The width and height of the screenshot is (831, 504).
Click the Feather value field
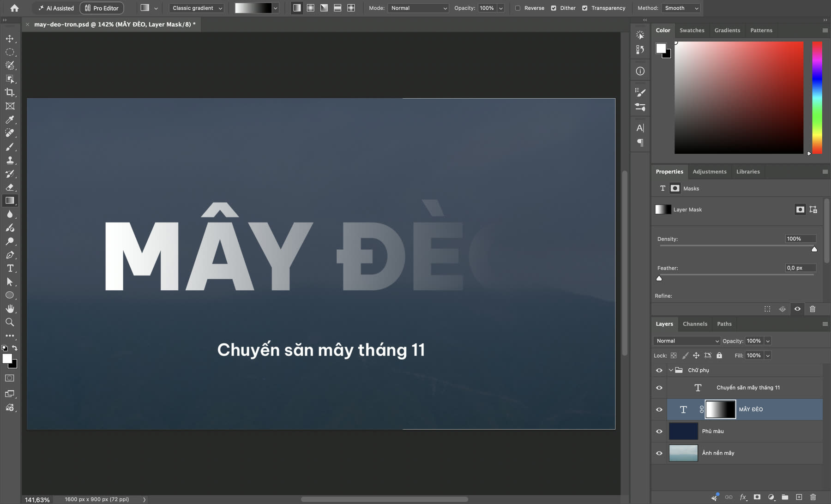(801, 268)
